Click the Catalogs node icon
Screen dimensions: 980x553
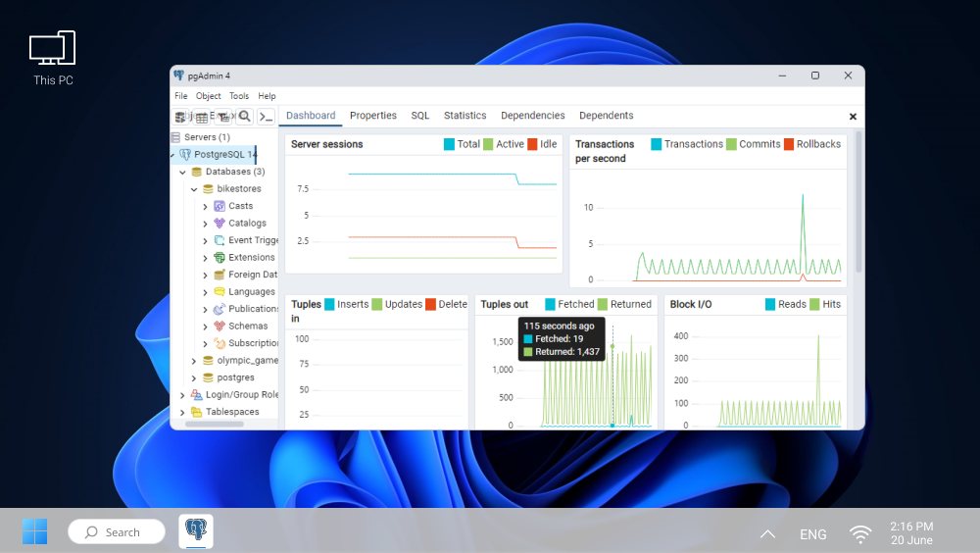pyautogui.click(x=220, y=223)
